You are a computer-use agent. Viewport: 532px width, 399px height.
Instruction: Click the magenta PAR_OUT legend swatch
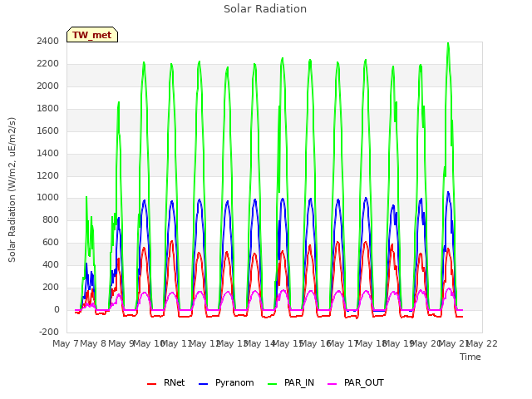[x=332, y=384]
